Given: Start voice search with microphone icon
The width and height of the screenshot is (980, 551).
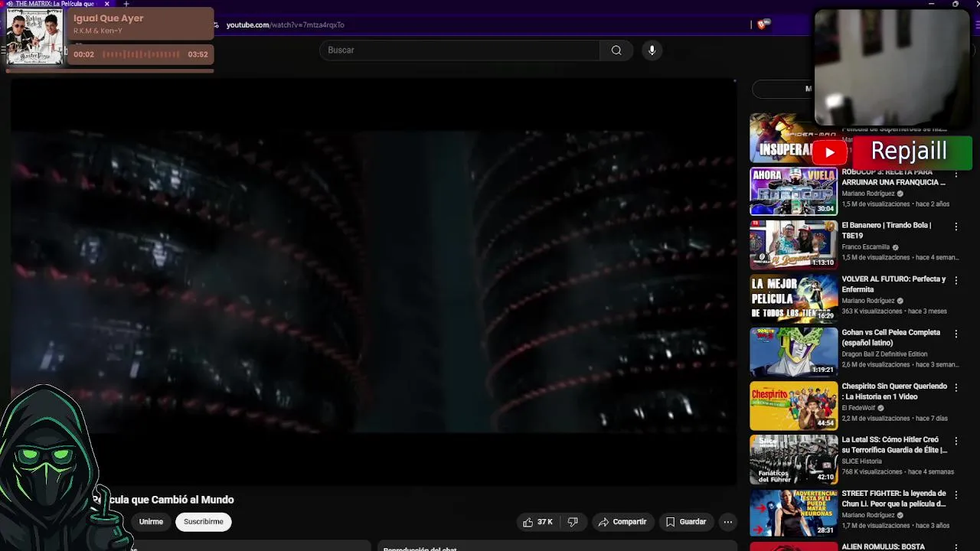Looking at the screenshot, I should click(652, 51).
